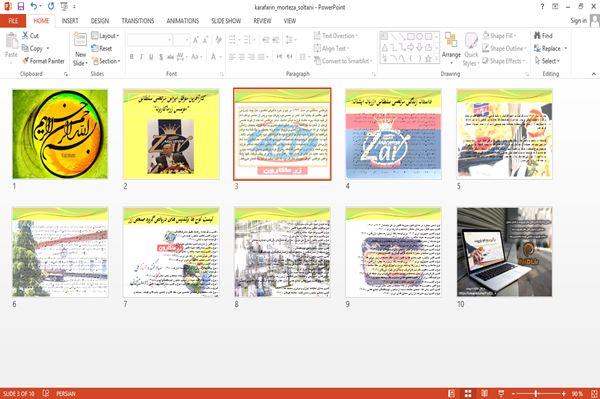Click the Undo arrow icon

[34, 6]
